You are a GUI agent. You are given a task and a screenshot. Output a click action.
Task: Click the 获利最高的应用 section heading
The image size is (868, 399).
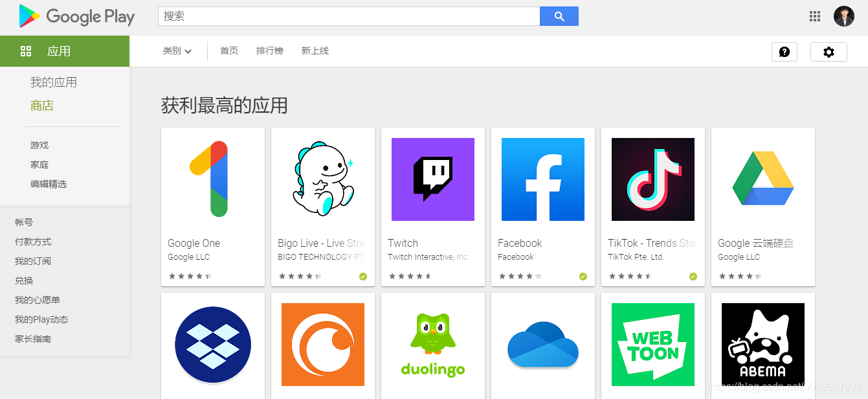[225, 106]
